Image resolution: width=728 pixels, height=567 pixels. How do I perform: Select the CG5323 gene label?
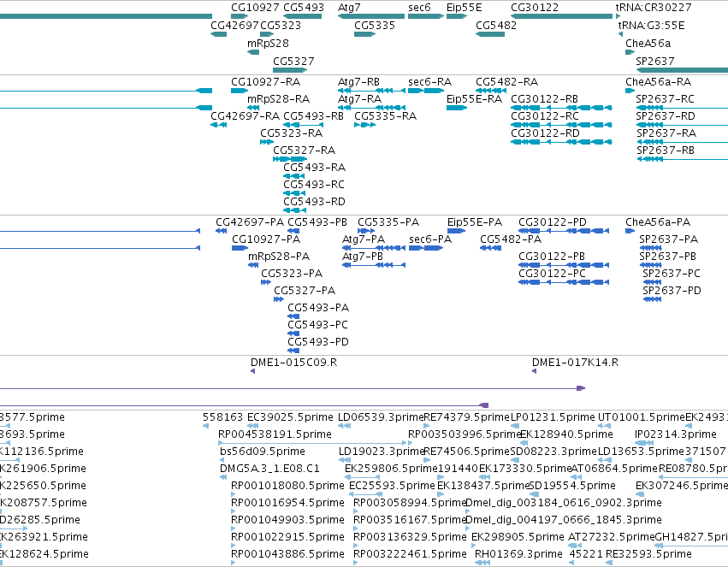tap(281, 26)
